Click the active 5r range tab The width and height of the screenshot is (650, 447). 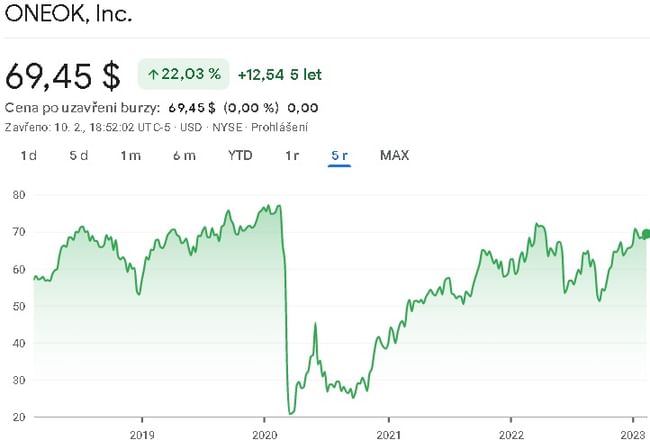339,155
